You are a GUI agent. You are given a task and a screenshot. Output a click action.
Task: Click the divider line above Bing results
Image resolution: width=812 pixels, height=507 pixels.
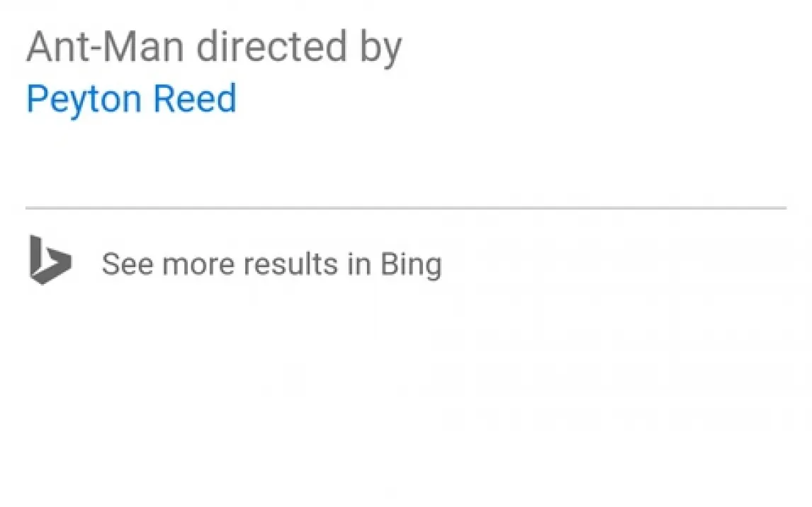405,208
